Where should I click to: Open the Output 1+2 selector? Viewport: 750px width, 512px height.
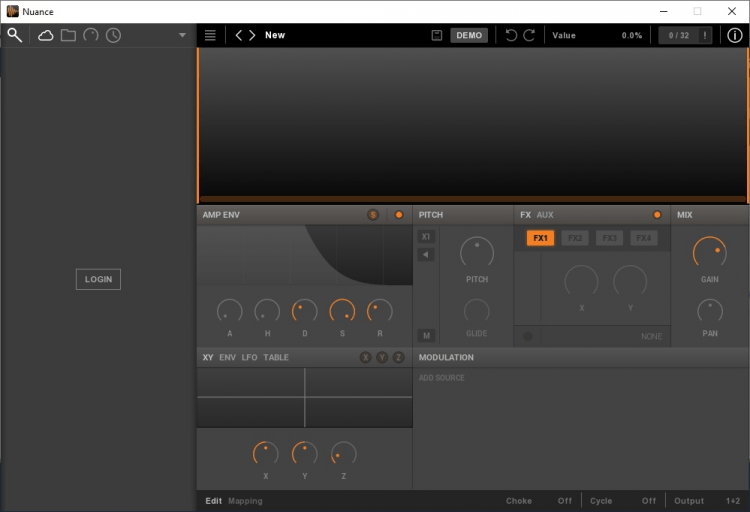tap(733, 501)
